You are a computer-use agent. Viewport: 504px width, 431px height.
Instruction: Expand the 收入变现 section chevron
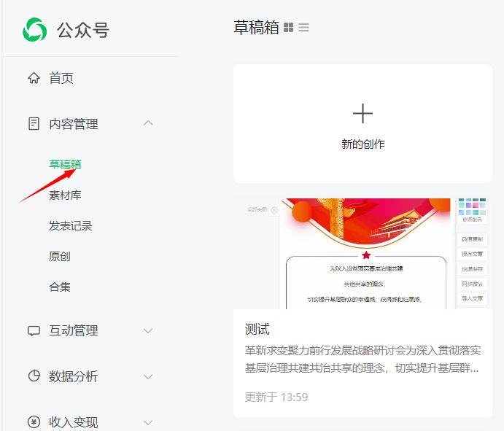(x=148, y=422)
